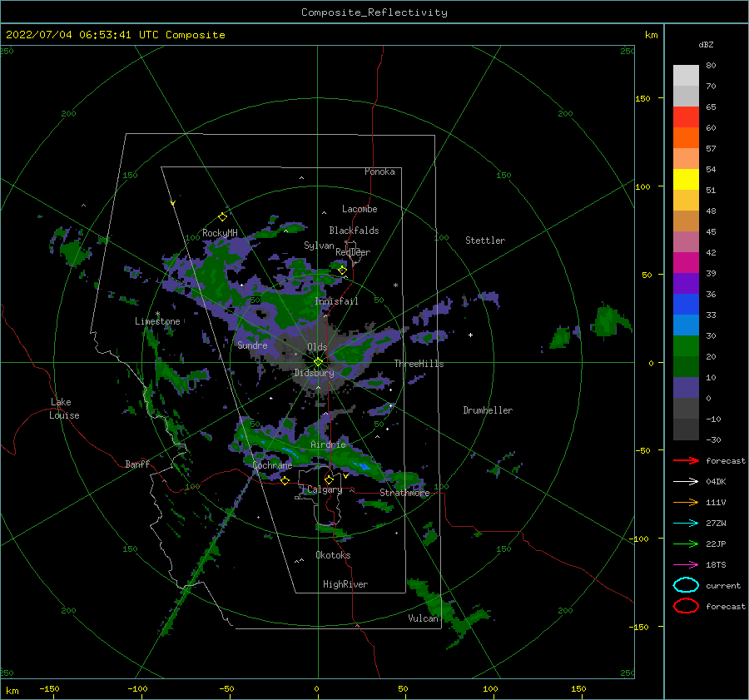Click the 04DK legend text

coord(716,481)
